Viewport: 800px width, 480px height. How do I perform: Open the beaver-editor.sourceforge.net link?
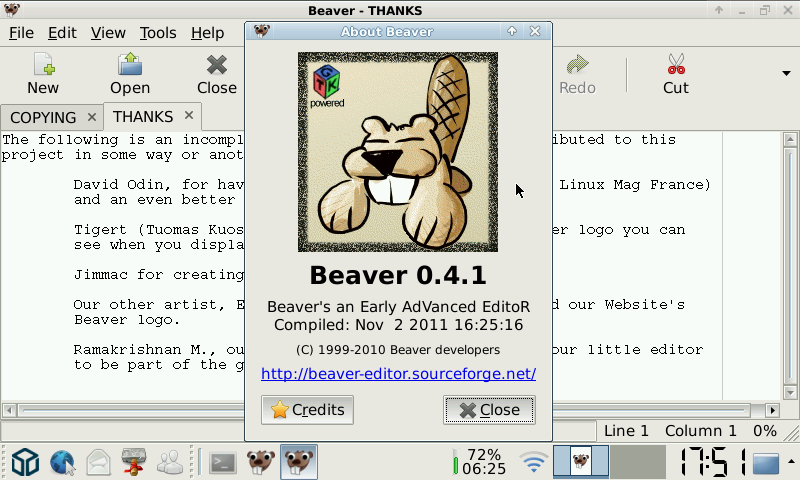coord(398,374)
